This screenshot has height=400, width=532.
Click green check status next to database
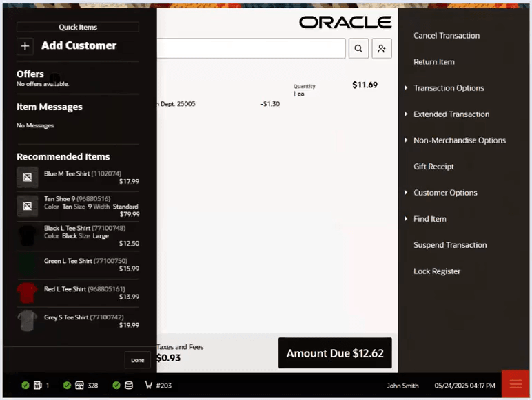pyautogui.click(x=116, y=385)
